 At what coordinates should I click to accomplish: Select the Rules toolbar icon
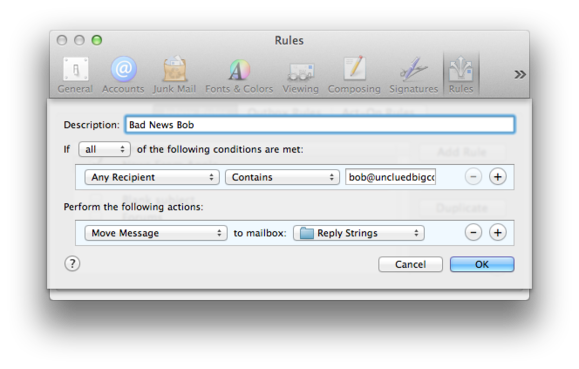(461, 75)
